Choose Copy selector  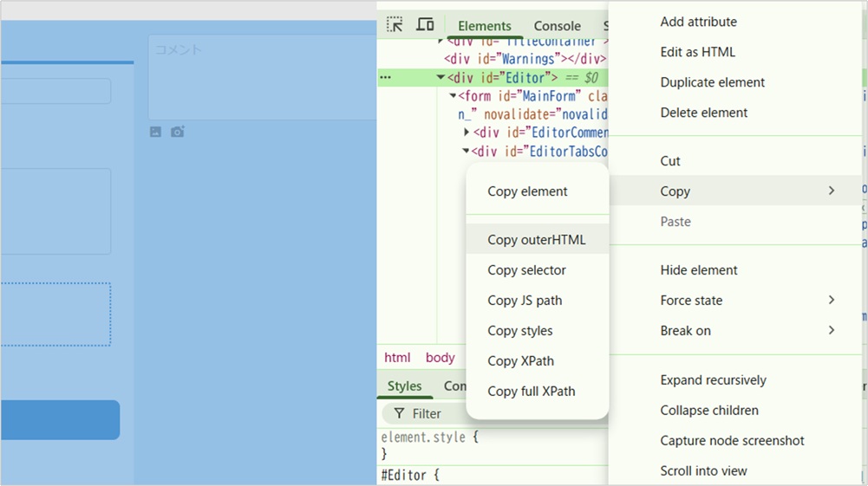pyautogui.click(x=526, y=270)
